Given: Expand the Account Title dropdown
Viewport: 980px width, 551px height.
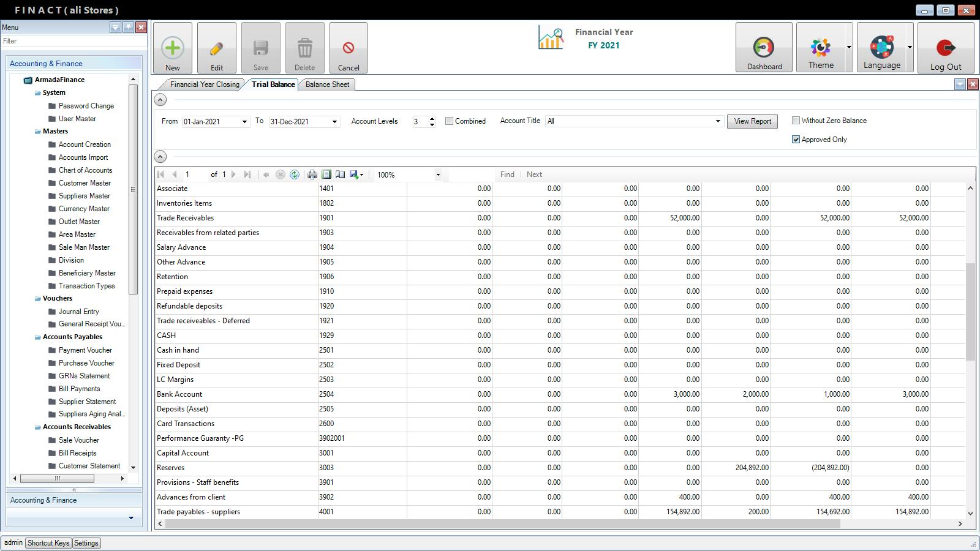Looking at the screenshot, I should tap(718, 121).
